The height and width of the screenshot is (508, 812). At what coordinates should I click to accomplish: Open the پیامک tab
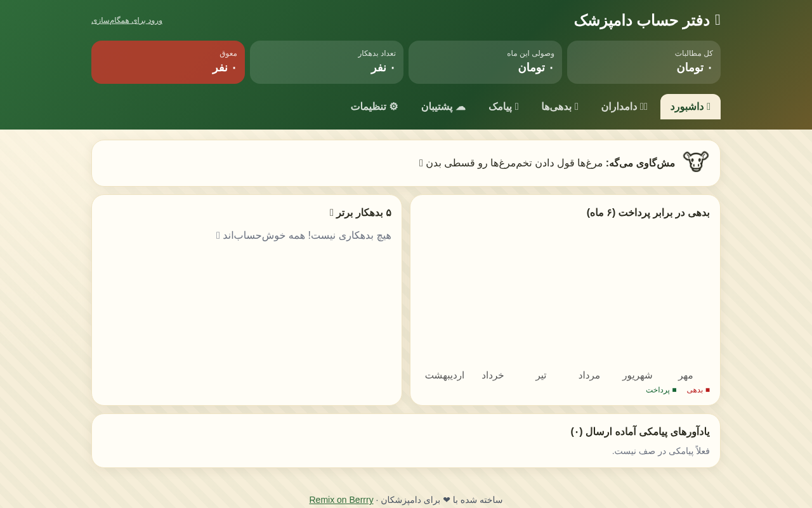click(504, 107)
